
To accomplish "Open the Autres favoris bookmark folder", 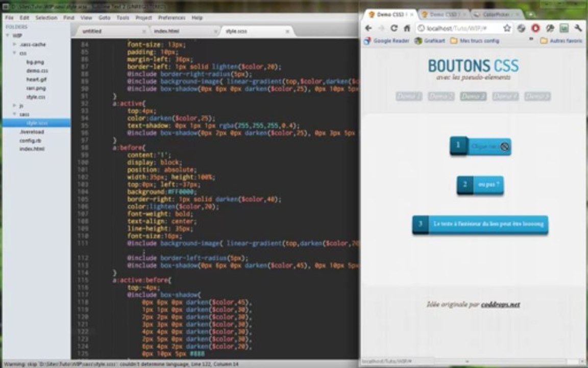I will coord(561,40).
